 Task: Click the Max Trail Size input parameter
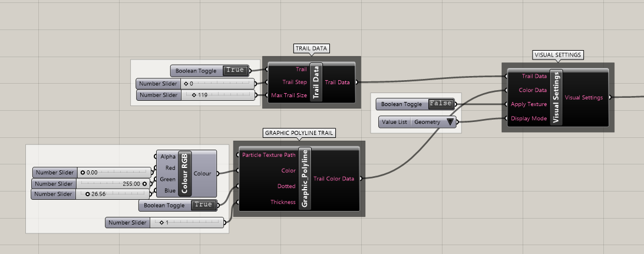(x=289, y=95)
